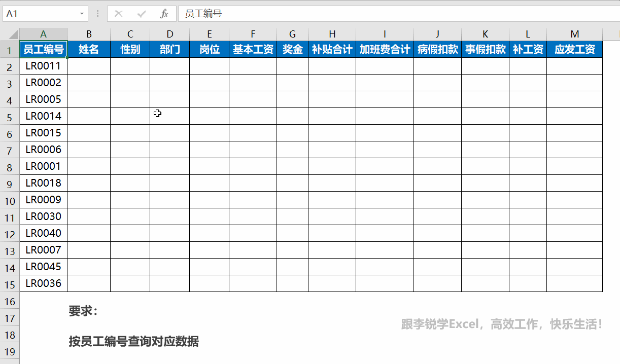Select the cell containing LR0018
620x364 pixels.
(44, 183)
